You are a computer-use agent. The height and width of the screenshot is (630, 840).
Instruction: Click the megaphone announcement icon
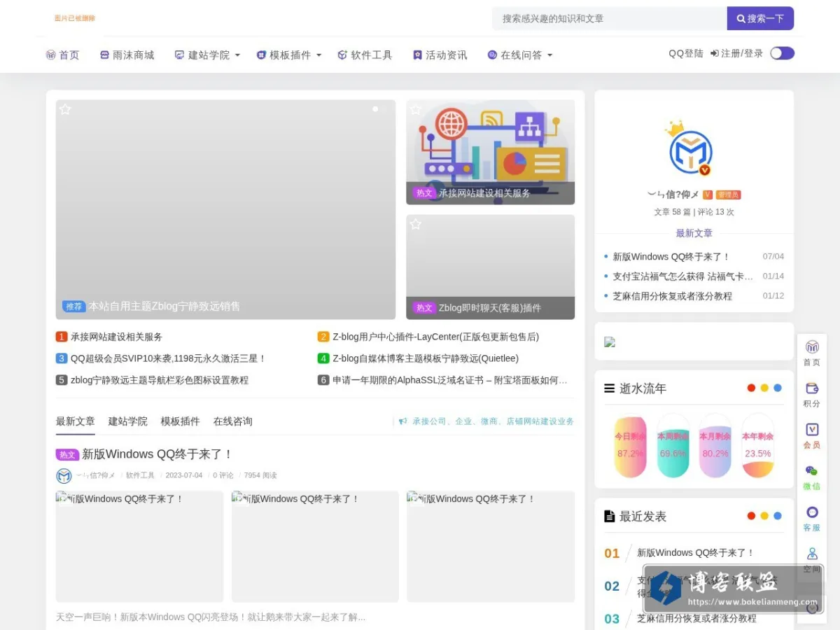click(x=403, y=421)
